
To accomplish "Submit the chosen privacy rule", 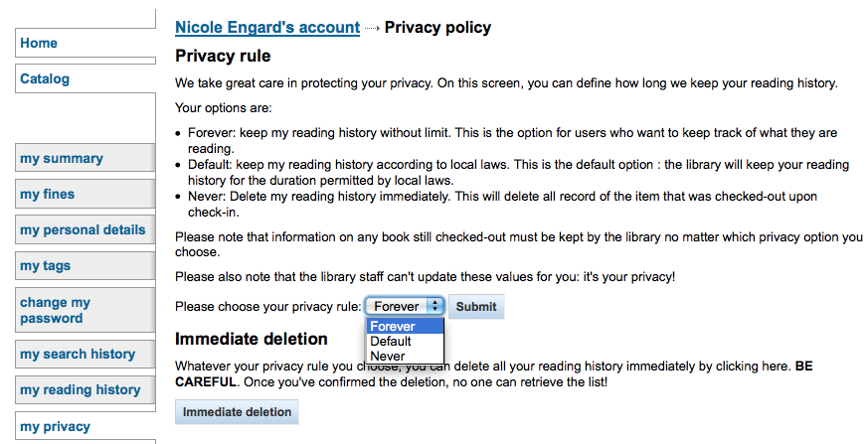I will 476,307.
